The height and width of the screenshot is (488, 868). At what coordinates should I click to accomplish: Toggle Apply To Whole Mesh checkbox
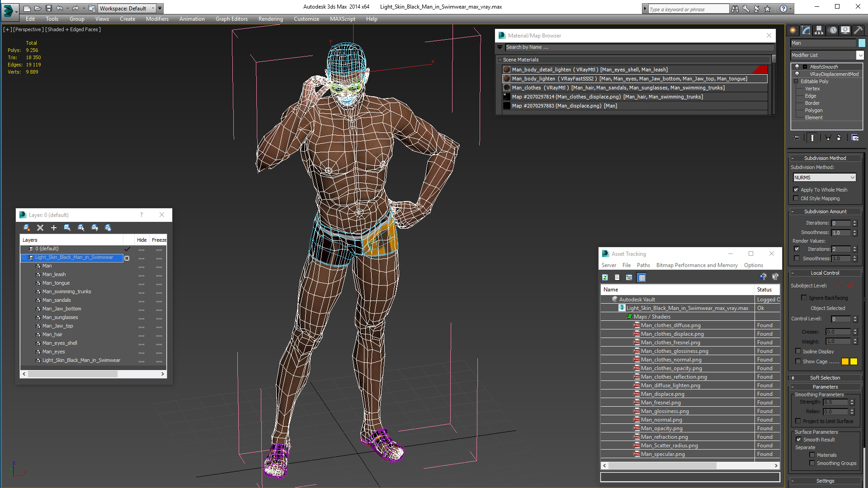pyautogui.click(x=796, y=190)
